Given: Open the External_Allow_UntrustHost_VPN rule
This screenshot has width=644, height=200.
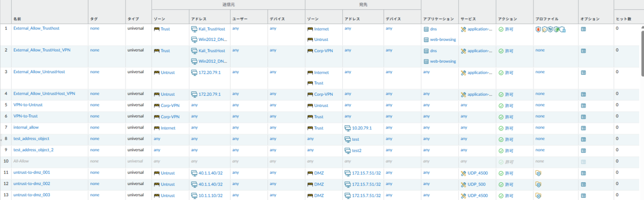Looking at the screenshot, I should (44, 93).
